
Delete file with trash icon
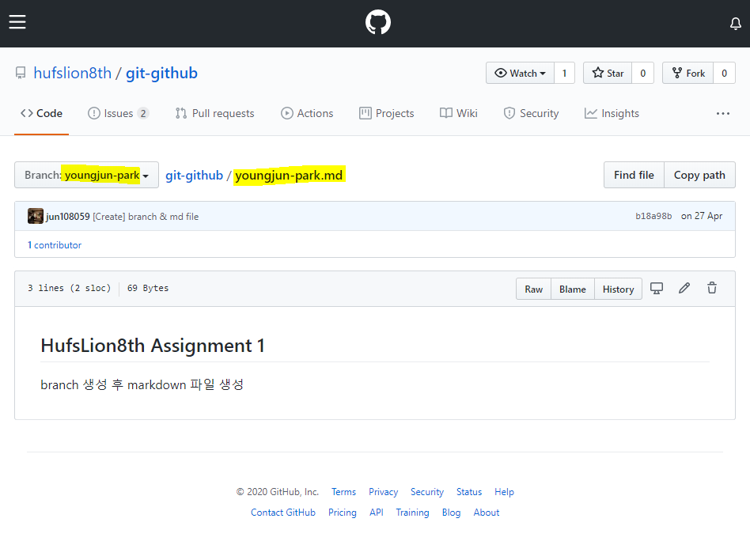tap(712, 288)
